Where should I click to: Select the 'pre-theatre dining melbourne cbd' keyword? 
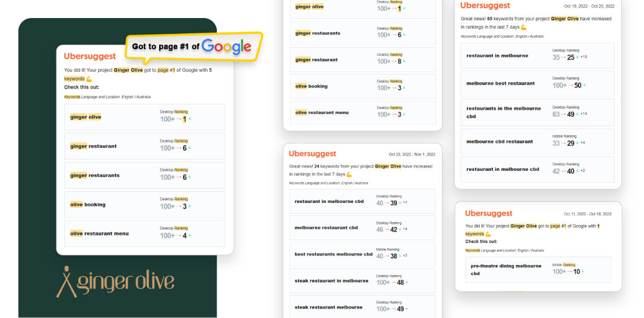tap(506, 270)
